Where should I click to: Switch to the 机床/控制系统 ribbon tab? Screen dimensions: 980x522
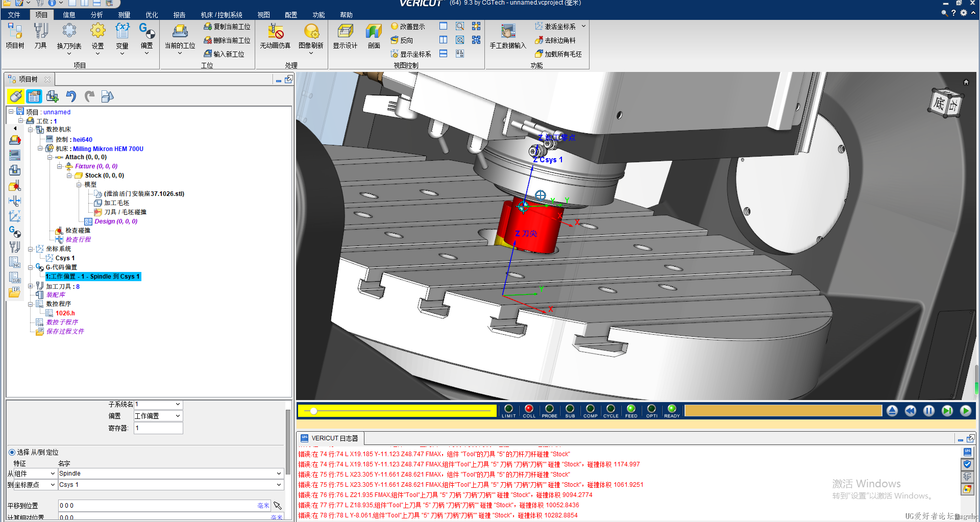click(x=222, y=15)
